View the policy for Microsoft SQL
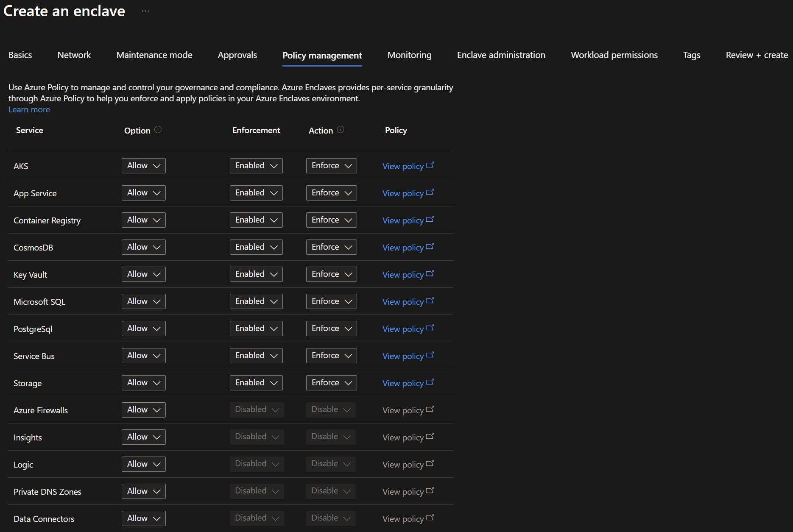 pyautogui.click(x=408, y=301)
